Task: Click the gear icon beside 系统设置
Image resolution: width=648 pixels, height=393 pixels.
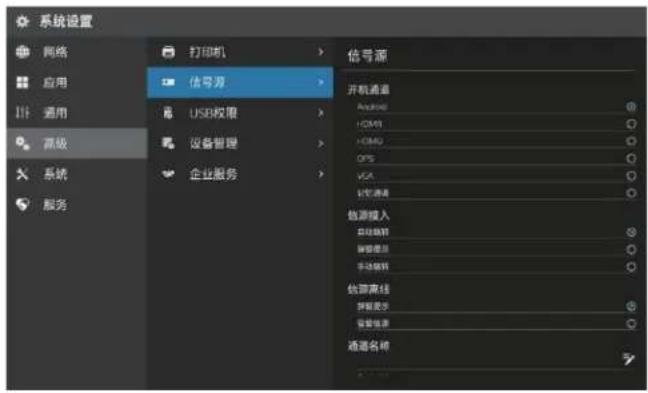Action: [22, 21]
